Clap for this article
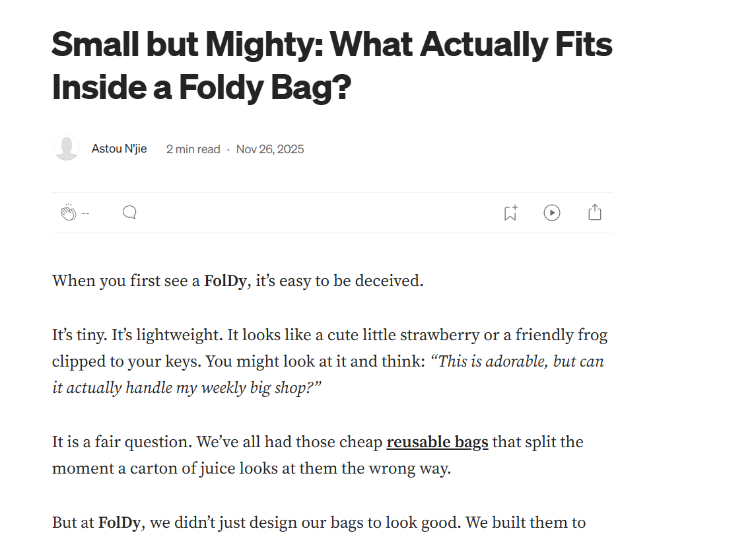Image resolution: width=756 pixels, height=537 pixels. (x=68, y=213)
